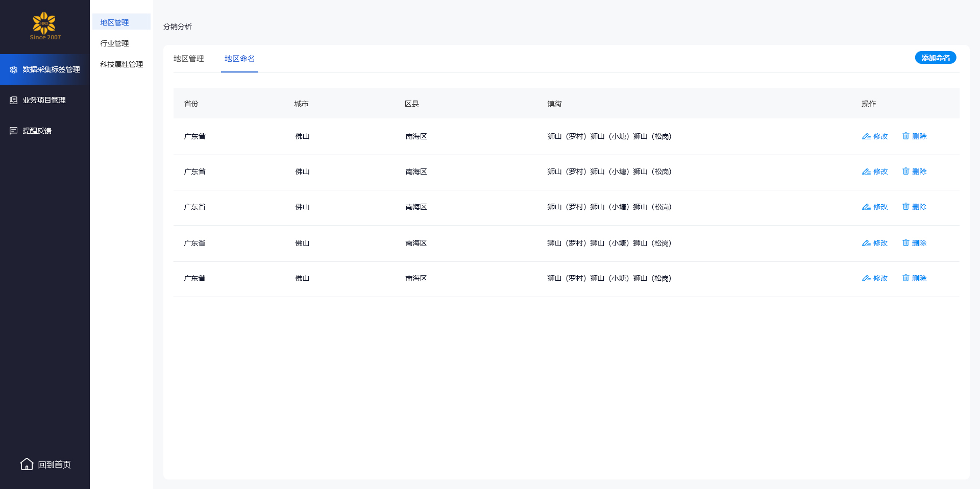
Task: Click the edit pencil icon in third row
Action: point(866,207)
